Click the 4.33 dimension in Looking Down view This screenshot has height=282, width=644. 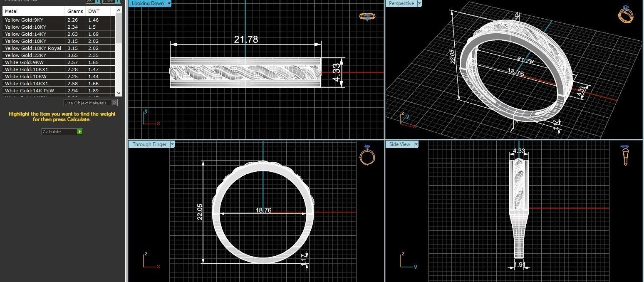[337, 72]
